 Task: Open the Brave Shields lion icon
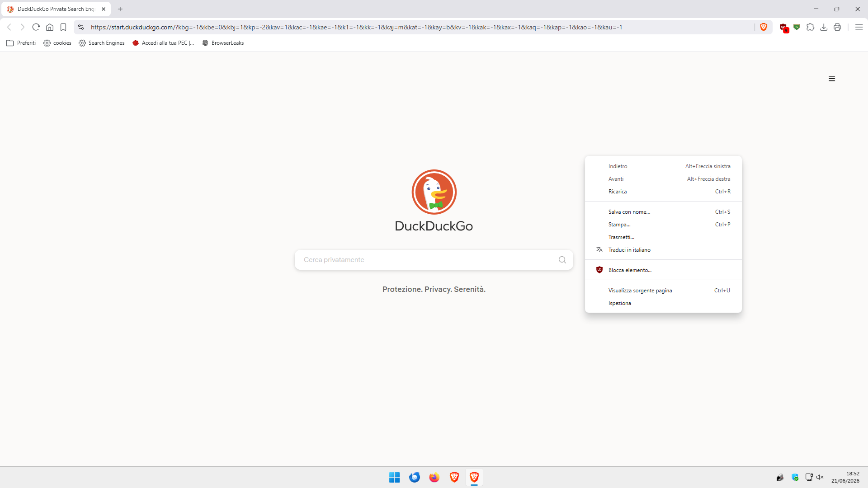pos(764,27)
